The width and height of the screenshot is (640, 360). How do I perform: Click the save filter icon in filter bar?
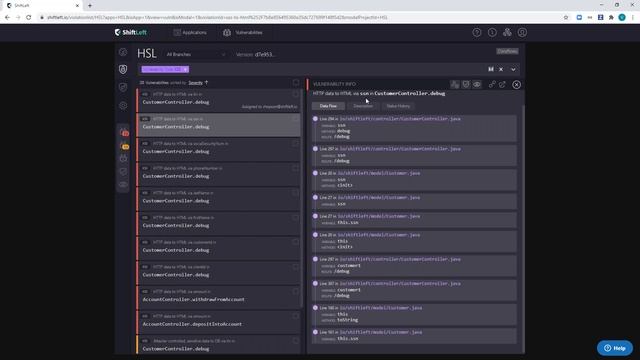[x=491, y=69]
